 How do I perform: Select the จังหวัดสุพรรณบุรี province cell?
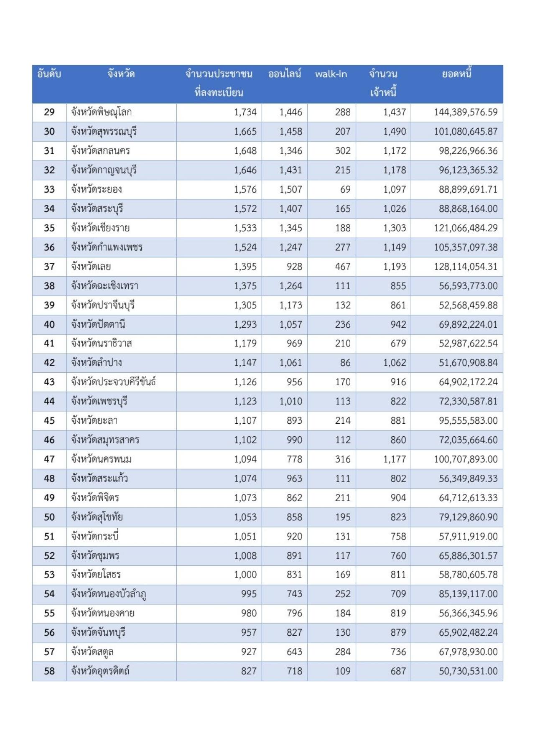(104, 131)
